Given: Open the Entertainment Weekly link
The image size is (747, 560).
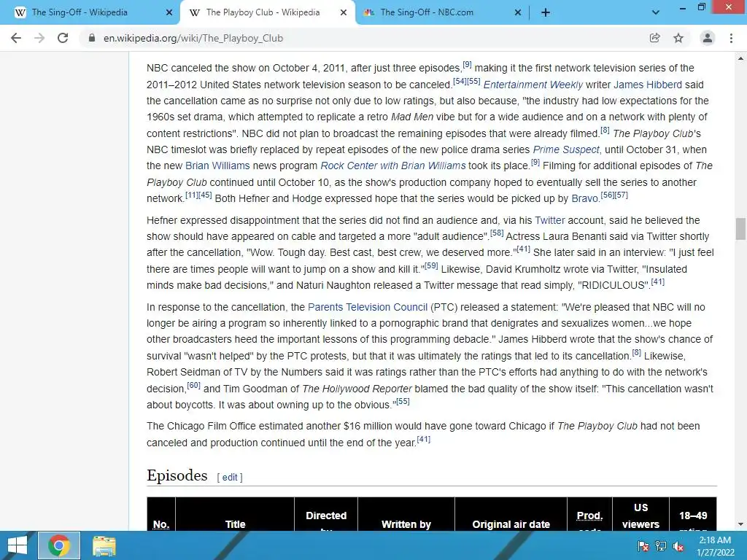Looking at the screenshot, I should tap(533, 85).
